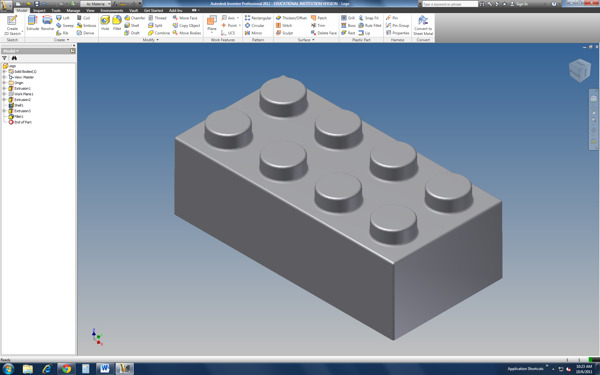Open the material selector dropdown in the toolbar
Screen dimensions: 600x375
(96, 4)
